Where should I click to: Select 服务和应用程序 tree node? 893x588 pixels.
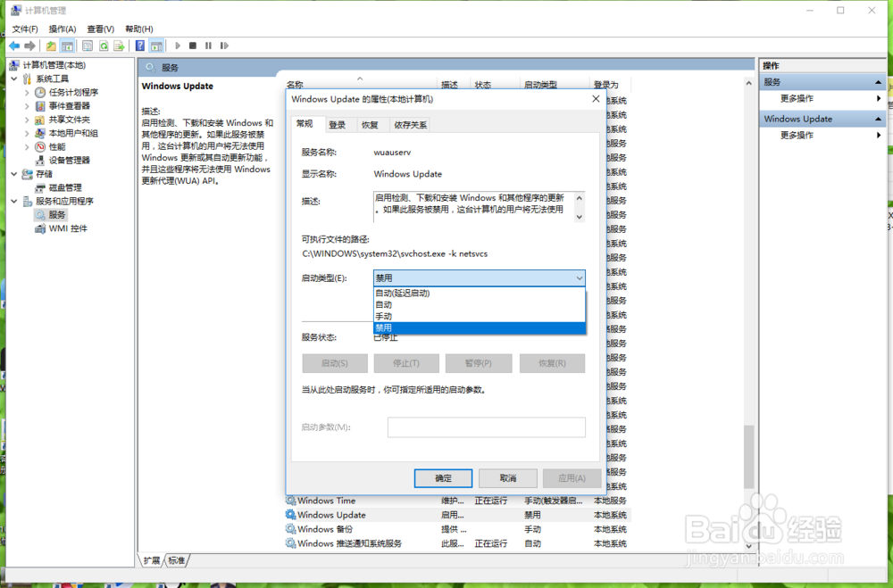tap(64, 202)
